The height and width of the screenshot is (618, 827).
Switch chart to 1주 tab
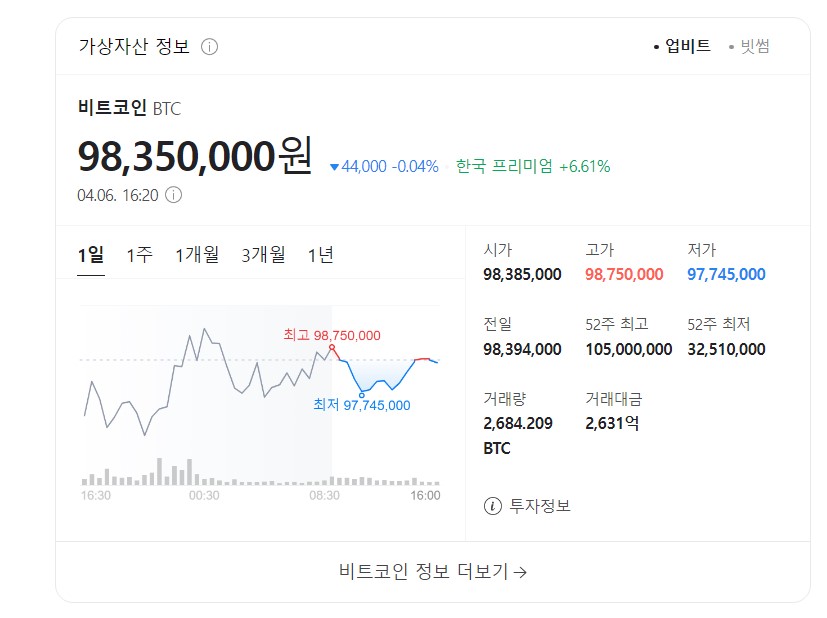(x=139, y=255)
